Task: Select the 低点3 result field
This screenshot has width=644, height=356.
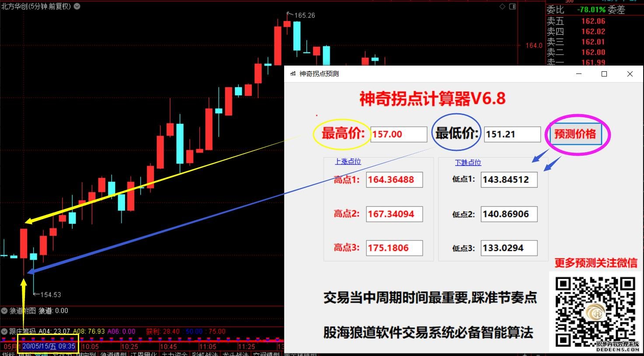Action: pyautogui.click(x=508, y=248)
